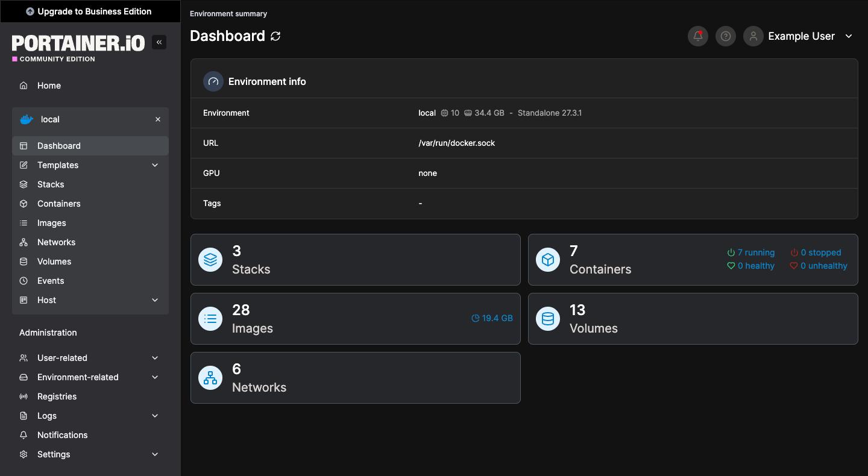Go to Events in the sidebar

(x=51, y=281)
